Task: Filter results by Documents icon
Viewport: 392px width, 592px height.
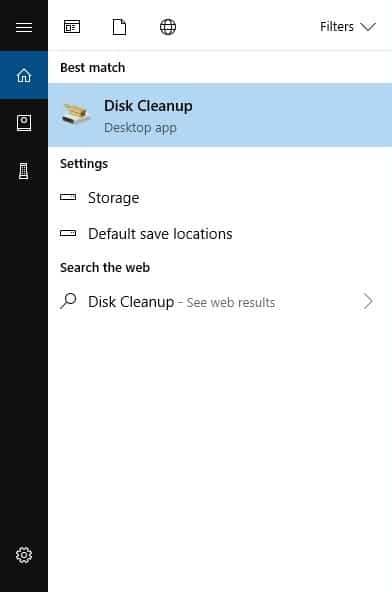Action: point(119,27)
